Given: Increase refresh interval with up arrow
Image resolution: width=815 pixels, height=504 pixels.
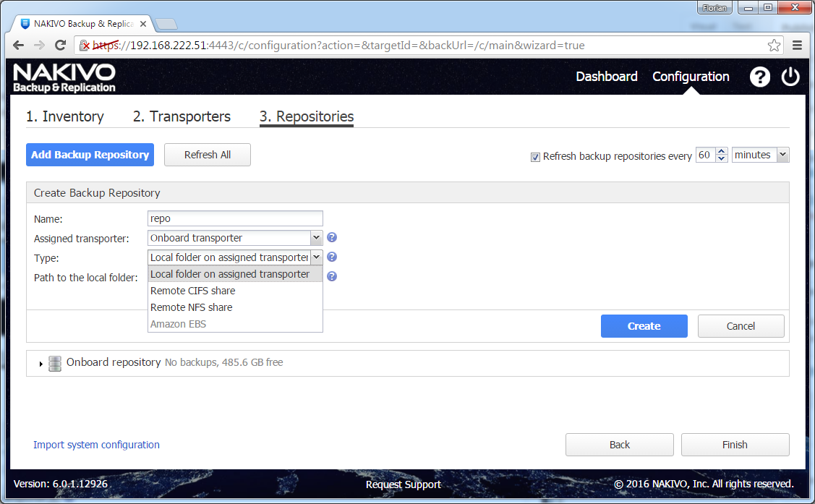Looking at the screenshot, I should point(722,151).
